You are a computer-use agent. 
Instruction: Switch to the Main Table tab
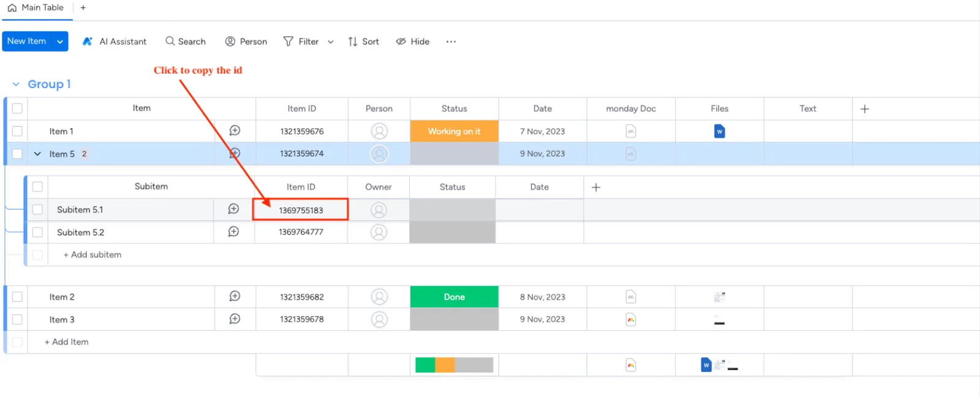pyautogui.click(x=36, y=8)
